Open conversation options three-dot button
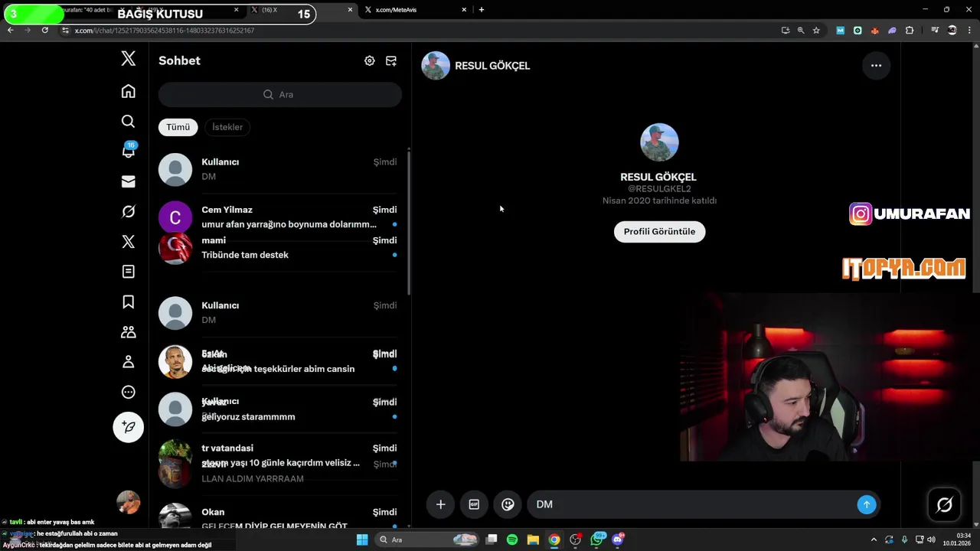This screenshot has height=551, width=980. pos(877,66)
